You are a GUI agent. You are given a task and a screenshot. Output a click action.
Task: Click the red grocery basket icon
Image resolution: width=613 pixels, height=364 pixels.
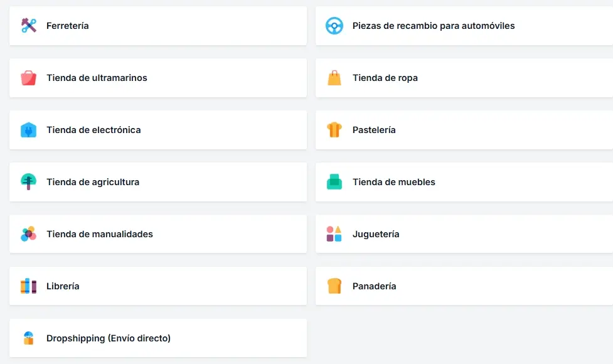[28, 78]
